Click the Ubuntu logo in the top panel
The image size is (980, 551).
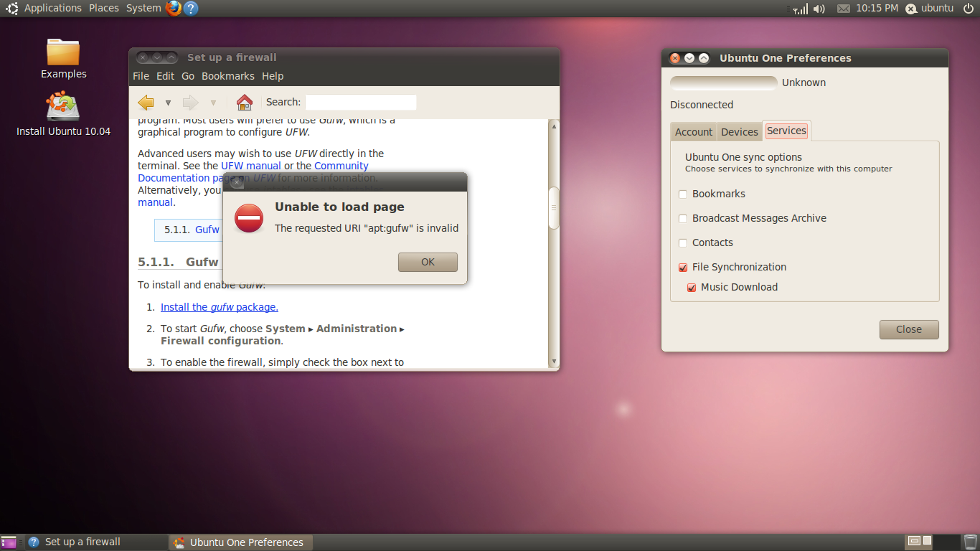(12, 8)
